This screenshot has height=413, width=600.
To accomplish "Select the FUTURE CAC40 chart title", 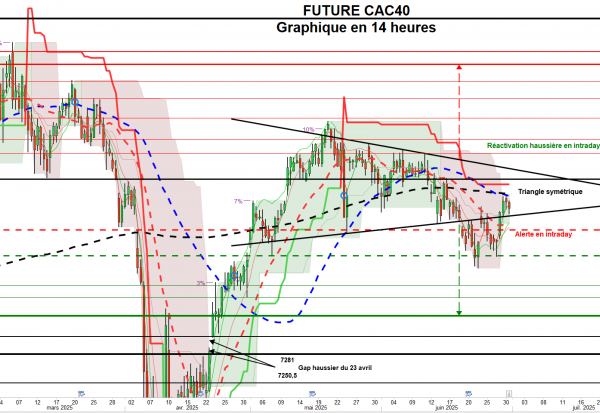I will 356,11.
